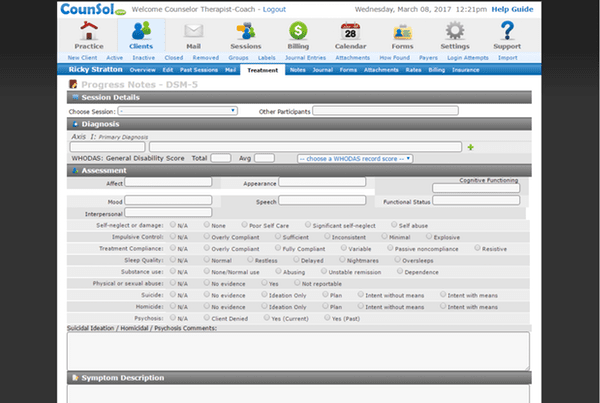Select Explosive for Impulsive Control
Image resolution: width=600 pixels, height=403 pixels.
(x=429, y=236)
